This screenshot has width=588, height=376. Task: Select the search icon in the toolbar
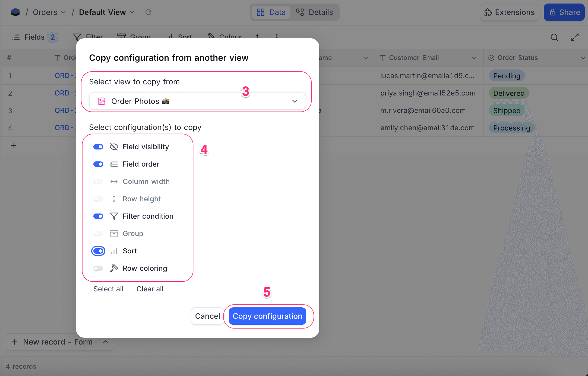pyautogui.click(x=554, y=37)
